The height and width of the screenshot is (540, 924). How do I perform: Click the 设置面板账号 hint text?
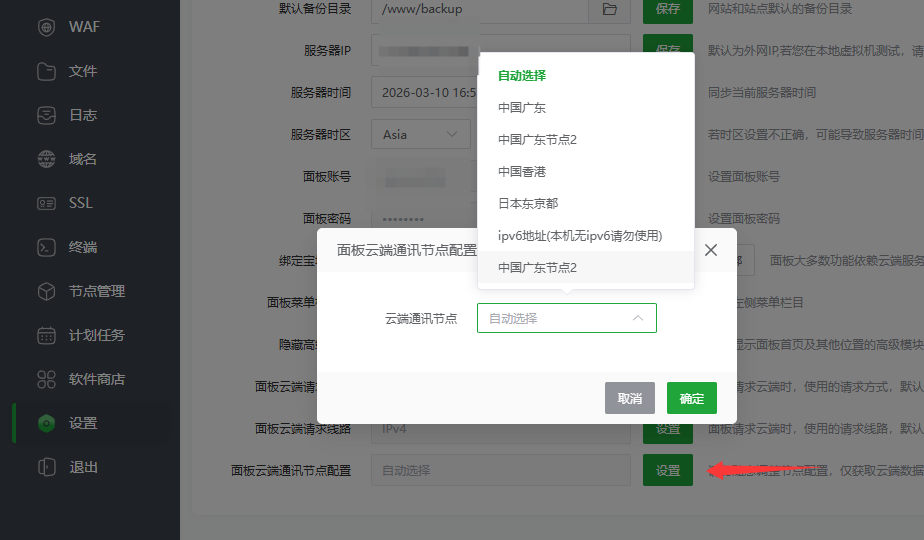coord(744,176)
